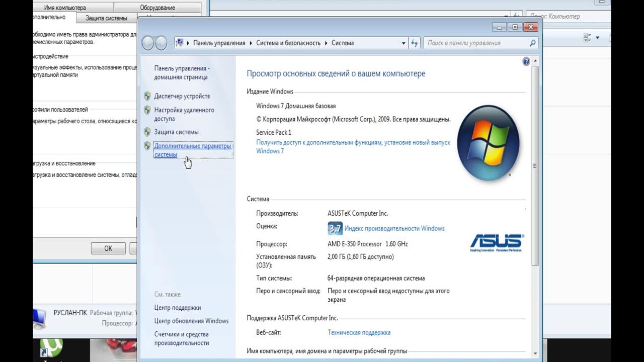Select Система breadcrumb item

(x=343, y=43)
